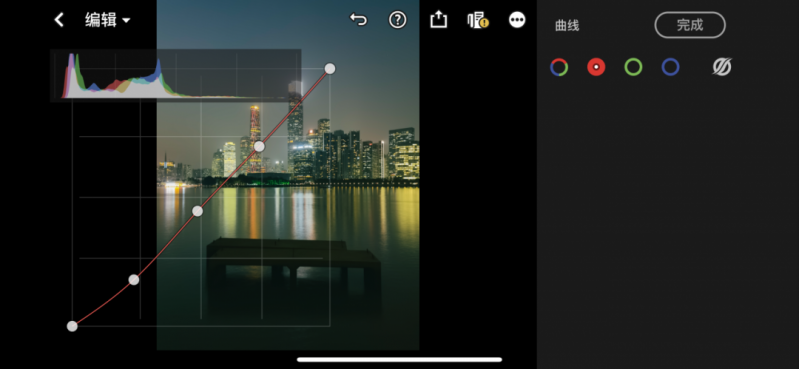799x369 pixels.
Task: Select the bottom-left black point curve handle
Action: [72, 326]
